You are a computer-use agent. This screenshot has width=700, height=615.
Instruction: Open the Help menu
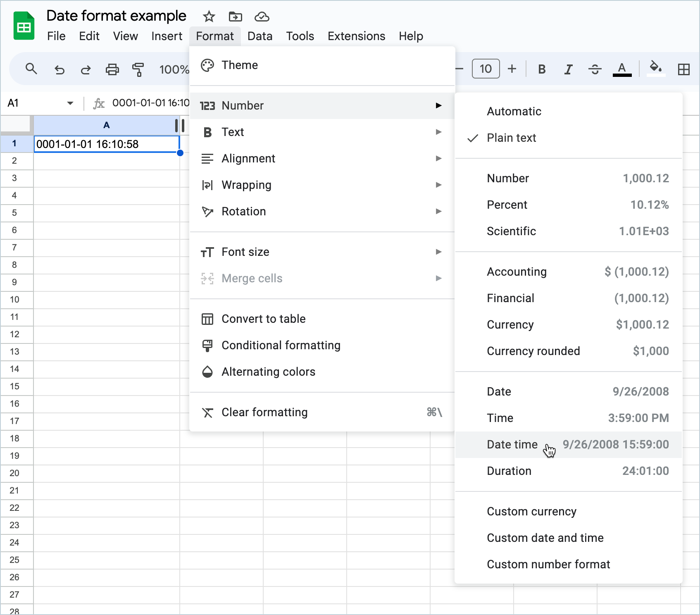tap(411, 36)
